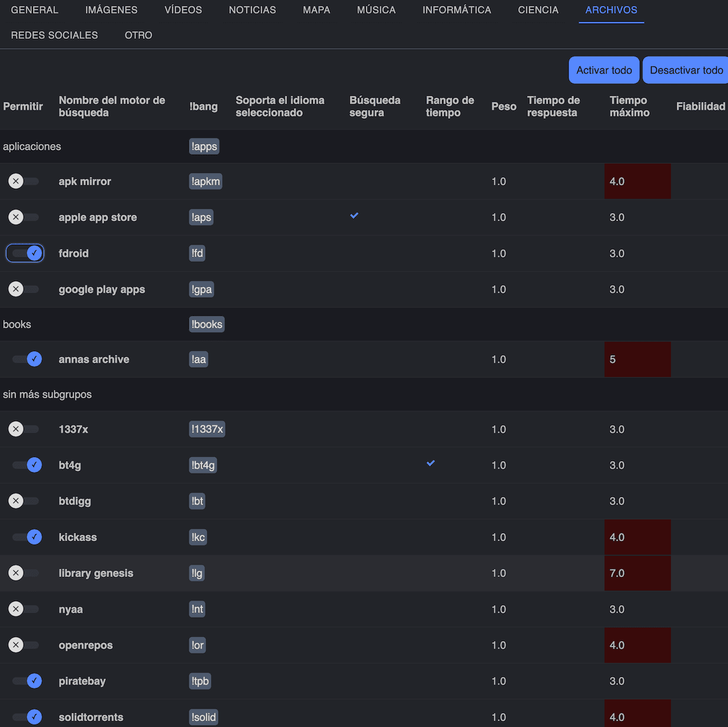Click the !books bang tag
The width and height of the screenshot is (728, 727).
(x=206, y=325)
